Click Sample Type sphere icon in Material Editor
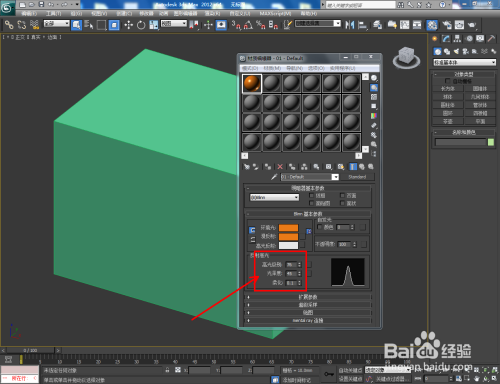Screen dimensions: 500x384 coord(374,78)
